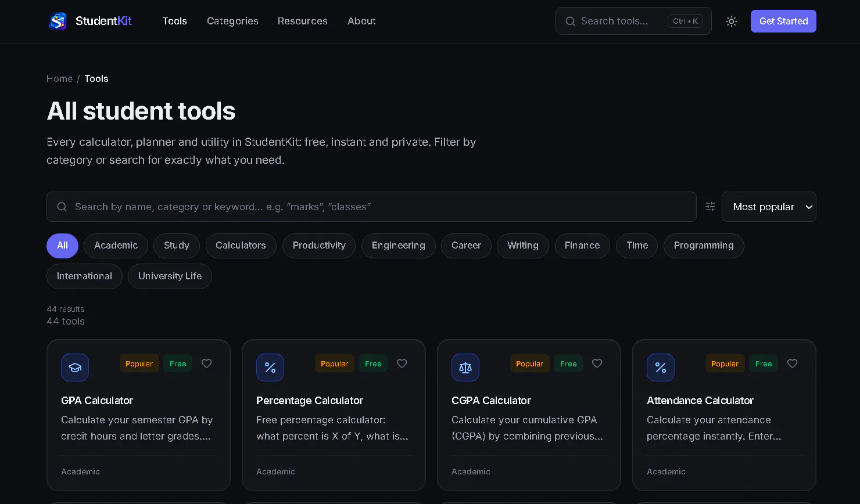Click the GPA Calculator description text

click(x=137, y=428)
